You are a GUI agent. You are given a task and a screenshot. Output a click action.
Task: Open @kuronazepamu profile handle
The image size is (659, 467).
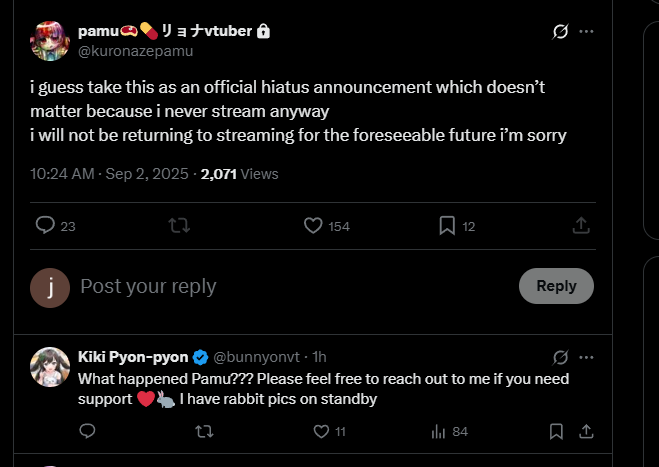(135, 50)
